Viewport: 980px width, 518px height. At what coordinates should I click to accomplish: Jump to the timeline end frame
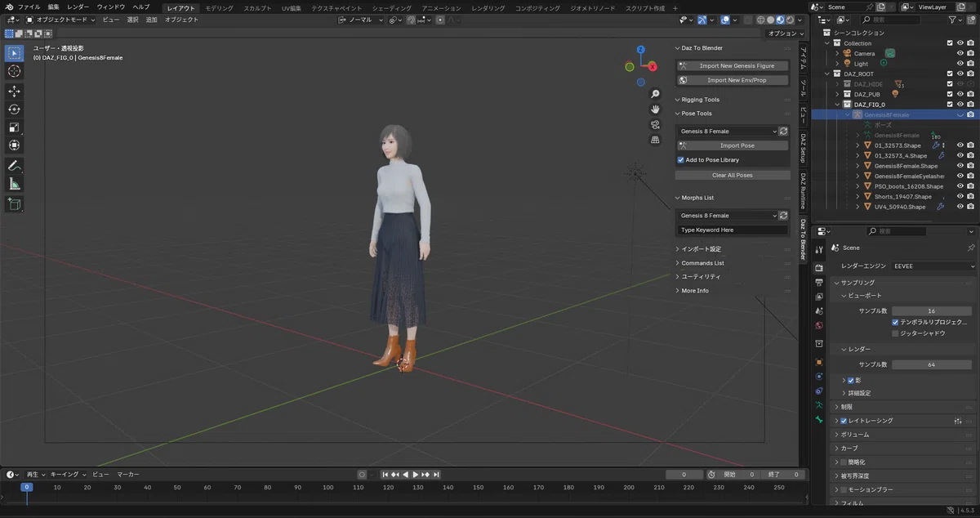[x=436, y=475]
